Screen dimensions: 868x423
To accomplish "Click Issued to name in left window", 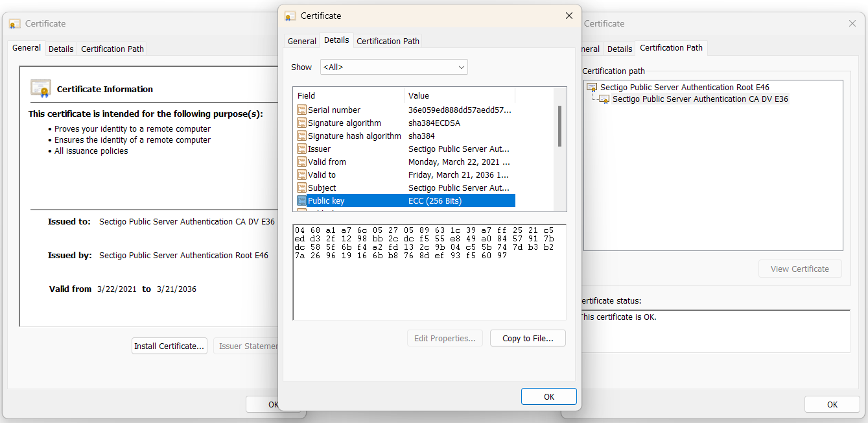I will 187,222.
